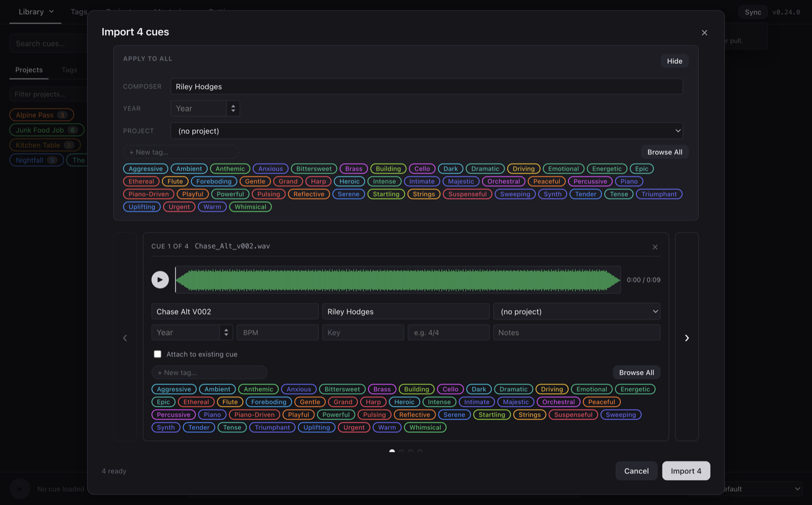Open the Library dropdown menu
The width and height of the screenshot is (812, 505).
coord(36,12)
